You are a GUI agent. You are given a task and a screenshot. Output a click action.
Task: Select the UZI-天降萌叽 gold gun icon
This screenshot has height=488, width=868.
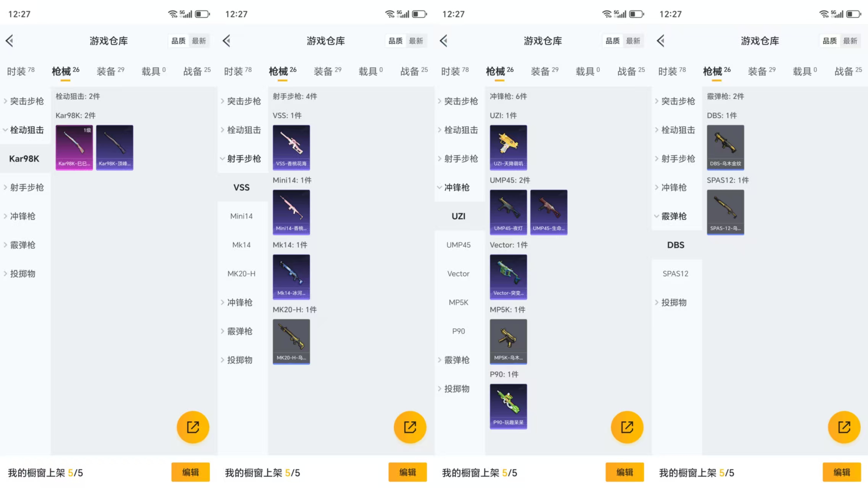(x=508, y=147)
